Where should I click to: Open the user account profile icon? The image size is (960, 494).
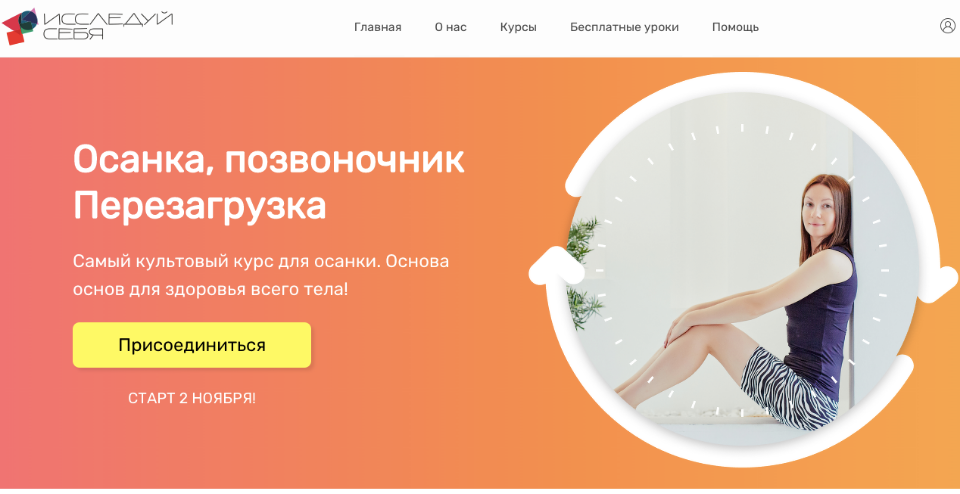coord(947,26)
